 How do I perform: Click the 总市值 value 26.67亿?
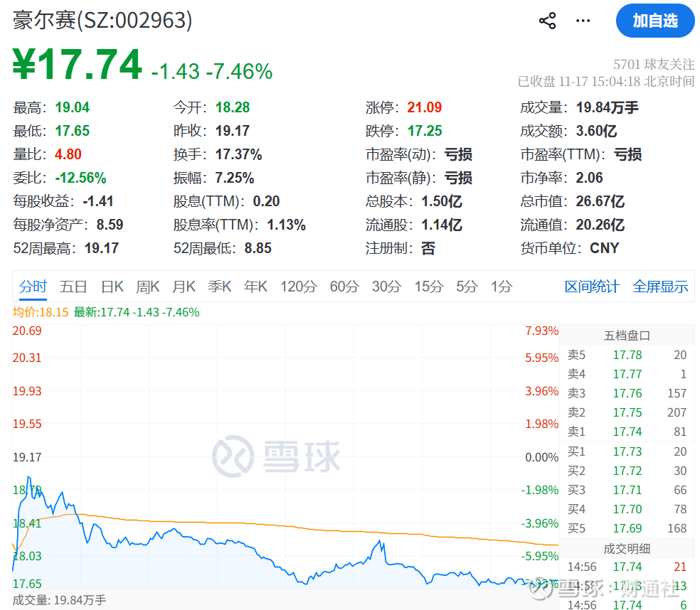pyautogui.click(x=600, y=201)
